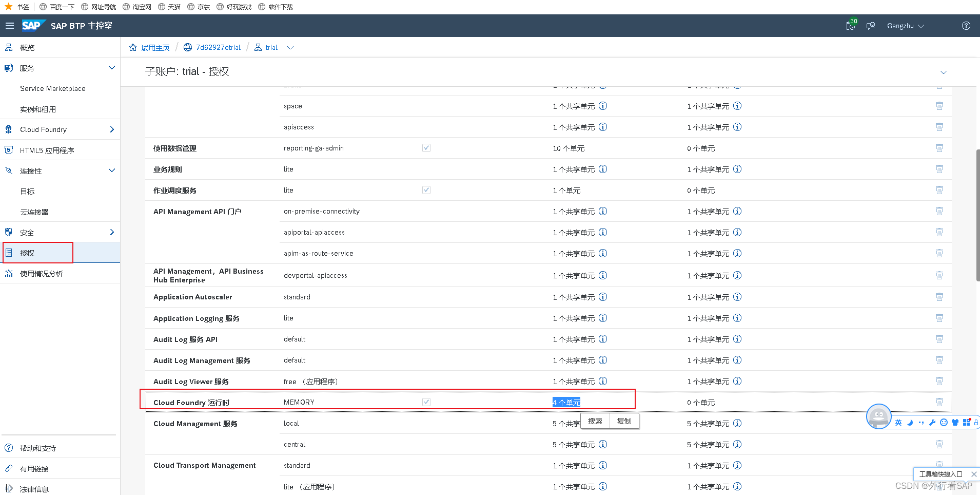Delete the apim-as-route-service row
The height and width of the screenshot is (495, 980).
[x=939, y=253]
